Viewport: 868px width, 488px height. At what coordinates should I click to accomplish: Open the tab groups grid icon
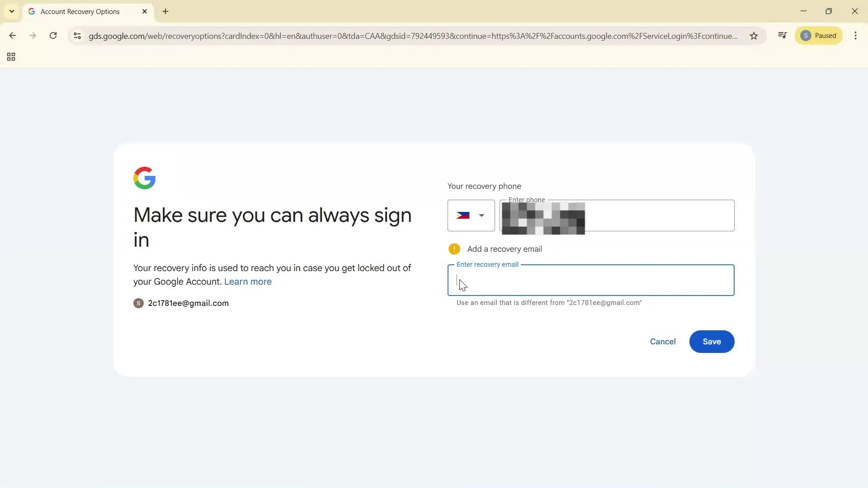click(10, 56)
